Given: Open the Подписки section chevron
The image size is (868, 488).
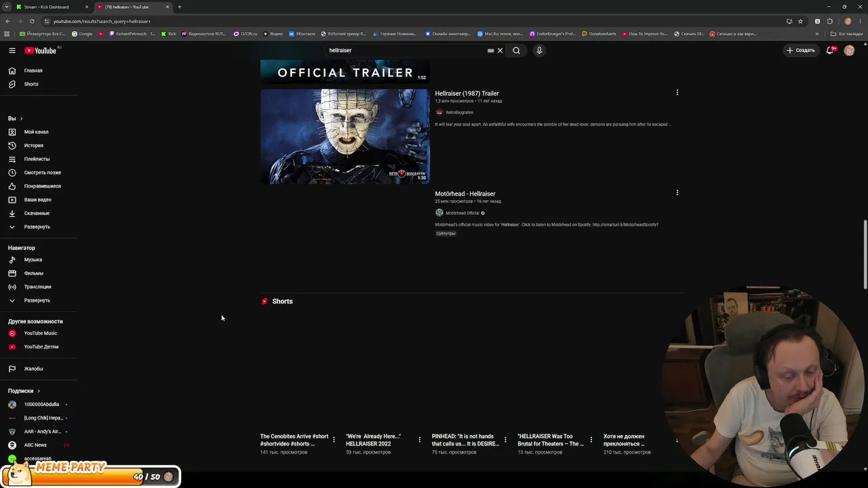Looking at the screenshot, I should pos(39,391).
